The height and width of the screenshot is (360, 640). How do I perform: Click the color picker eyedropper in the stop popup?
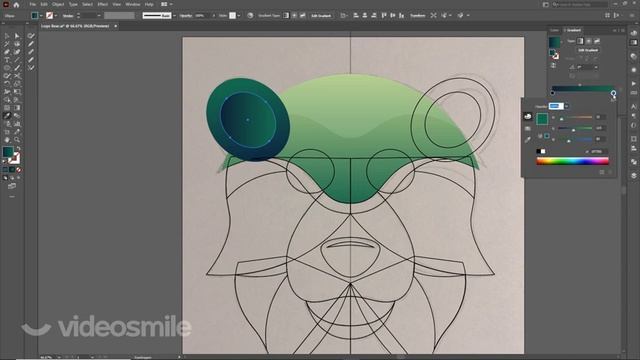coord(528,140)
